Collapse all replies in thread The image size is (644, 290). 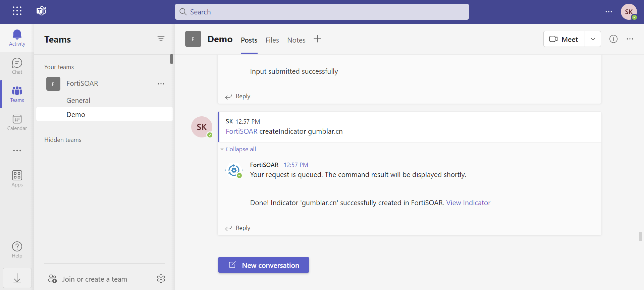[240, 149]
